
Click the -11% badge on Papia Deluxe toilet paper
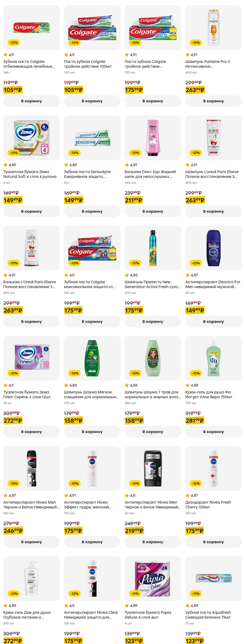point(135,594)
